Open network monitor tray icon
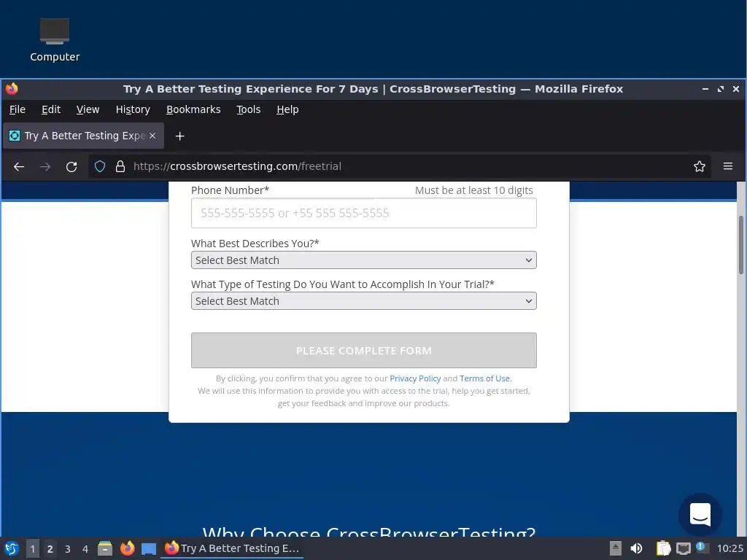The height and width of the screenshot is (560, 747). (683, 548)
